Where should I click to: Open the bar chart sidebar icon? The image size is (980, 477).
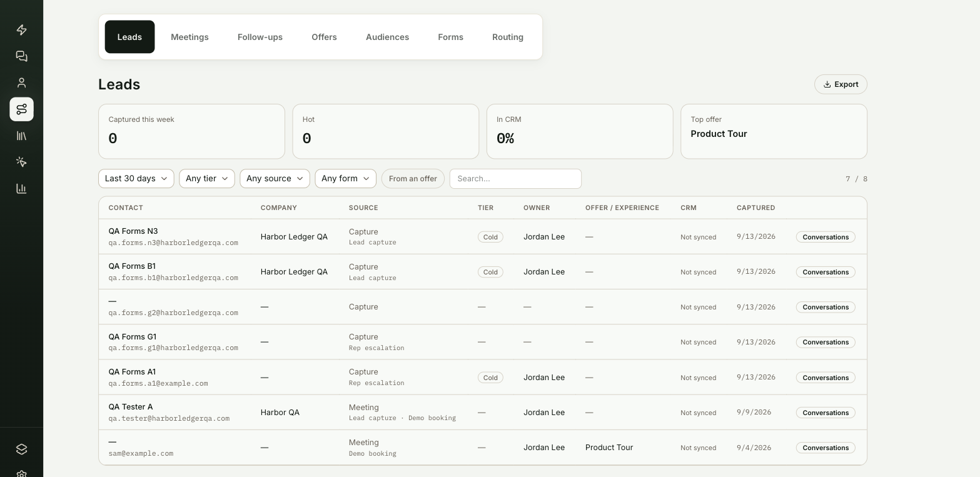coord(21,188)
